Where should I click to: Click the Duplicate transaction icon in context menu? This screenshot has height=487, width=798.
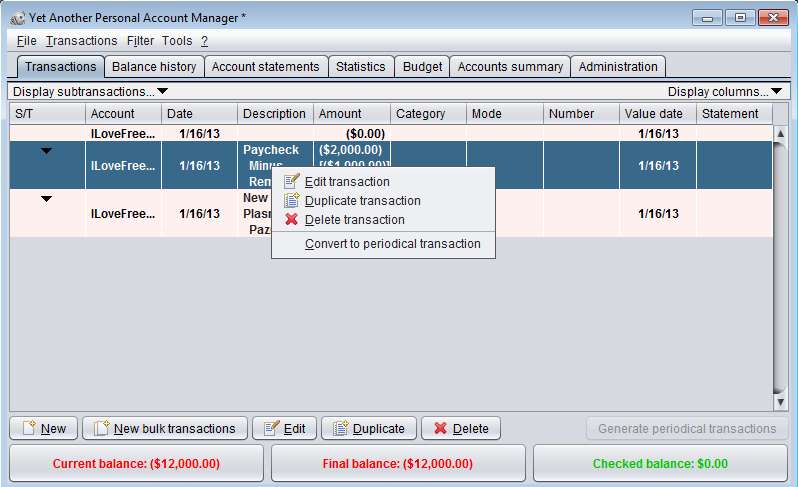click(x=292, y=200)
